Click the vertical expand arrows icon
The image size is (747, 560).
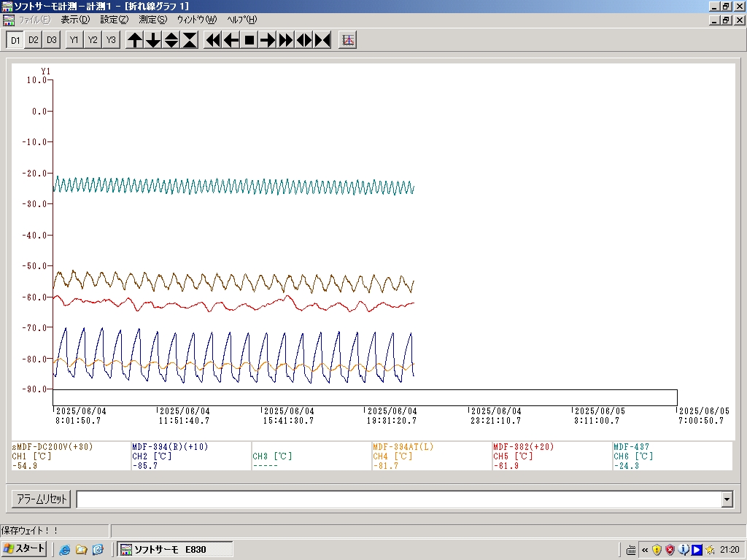pyautogui.click(x=171, y=40)
